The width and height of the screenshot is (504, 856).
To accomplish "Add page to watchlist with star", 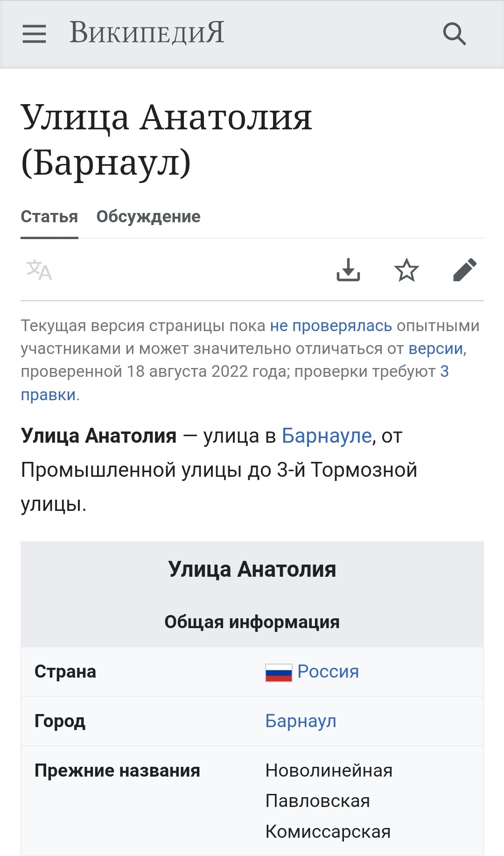I will click(406, 270).
